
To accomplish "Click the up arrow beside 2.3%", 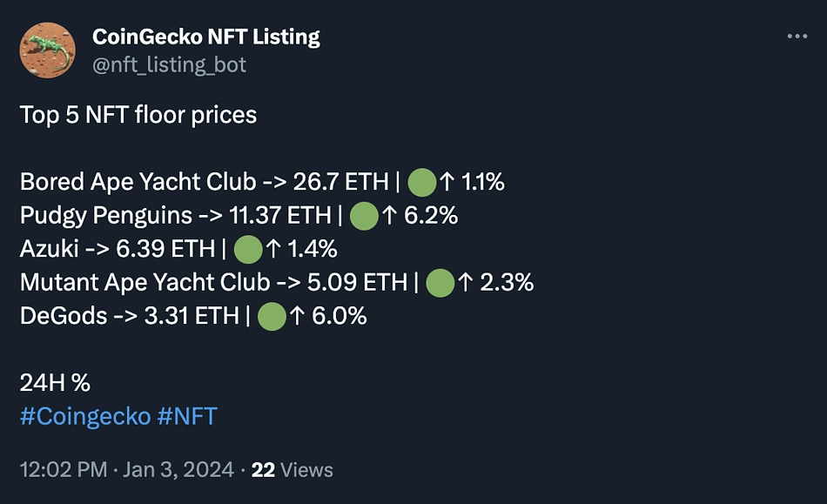I will [x=465, y=282].
